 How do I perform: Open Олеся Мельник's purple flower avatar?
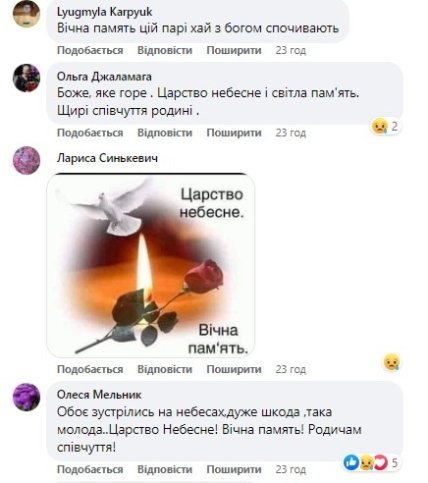[x=26, y=397]
